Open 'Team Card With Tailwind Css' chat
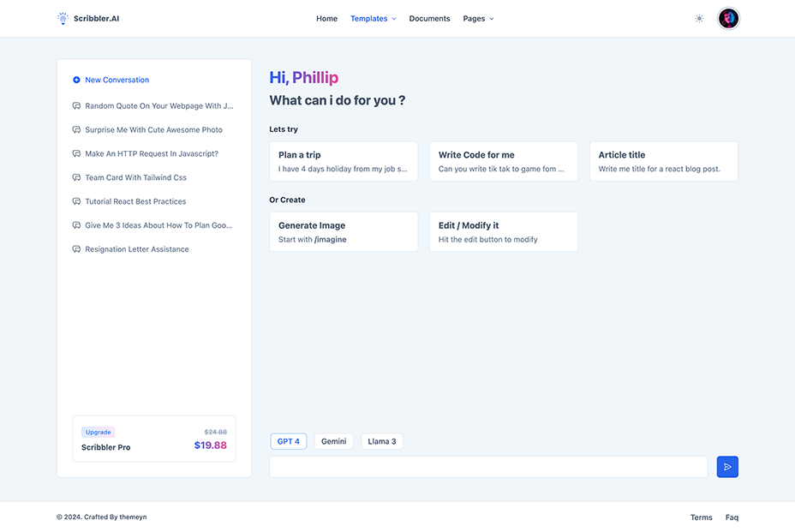 (x=136, y=177)
